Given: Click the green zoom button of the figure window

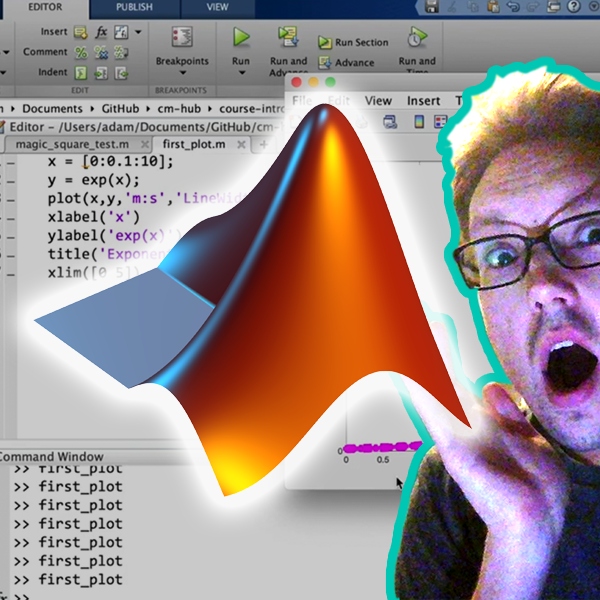Looking at the screenshot, I should click(x=330, y=82).
